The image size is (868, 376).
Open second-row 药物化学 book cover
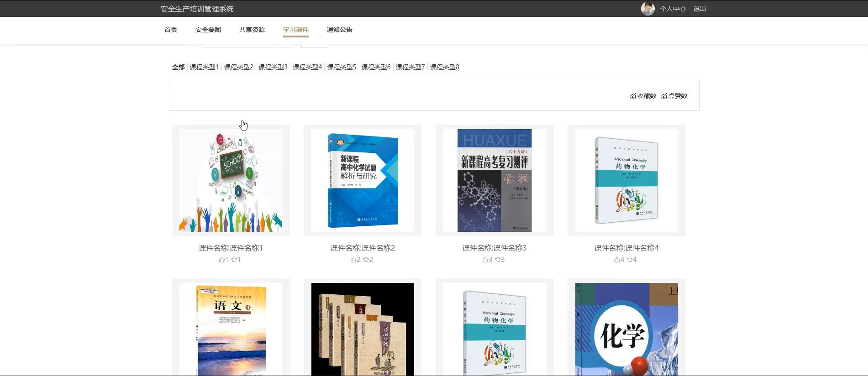[494, 329]
